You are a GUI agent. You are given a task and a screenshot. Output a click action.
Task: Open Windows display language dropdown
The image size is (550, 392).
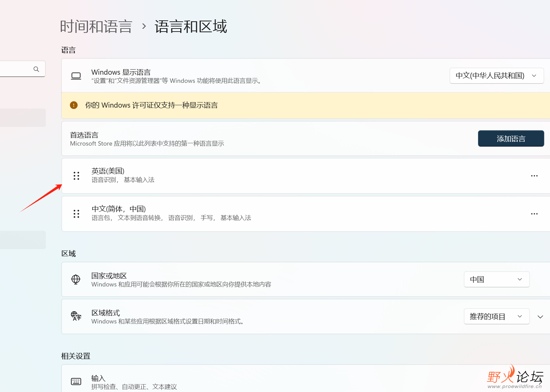point(497,76)
